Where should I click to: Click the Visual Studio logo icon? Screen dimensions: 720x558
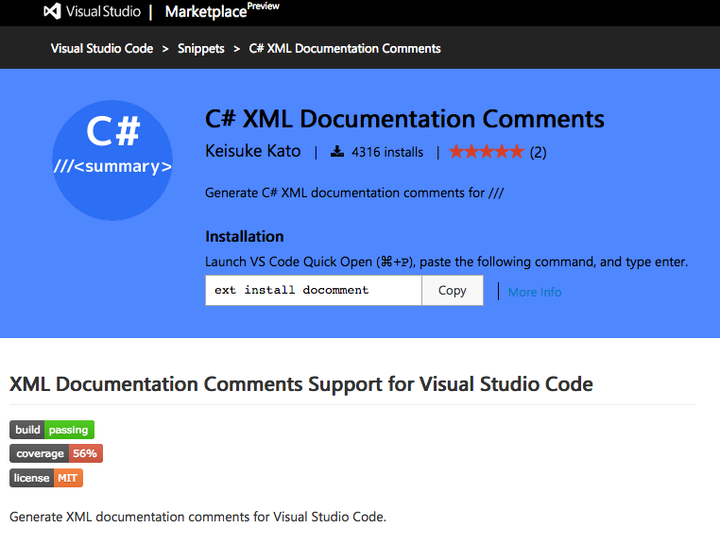52,11
